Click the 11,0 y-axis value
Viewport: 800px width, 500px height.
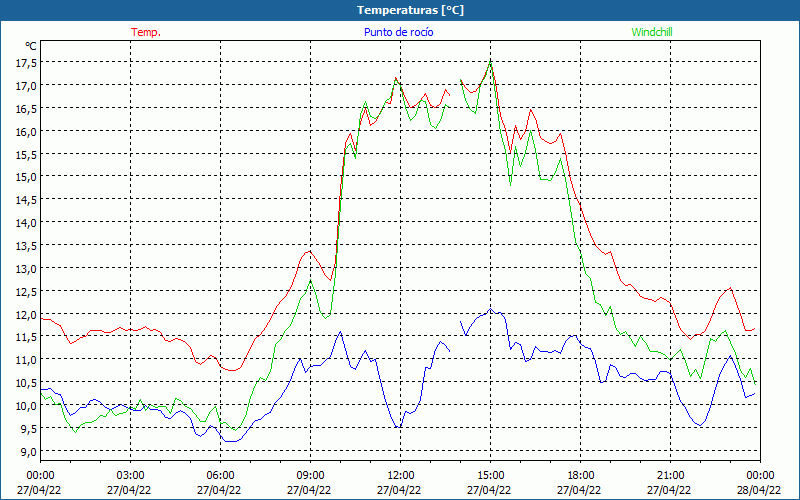[x=27, y=360]
